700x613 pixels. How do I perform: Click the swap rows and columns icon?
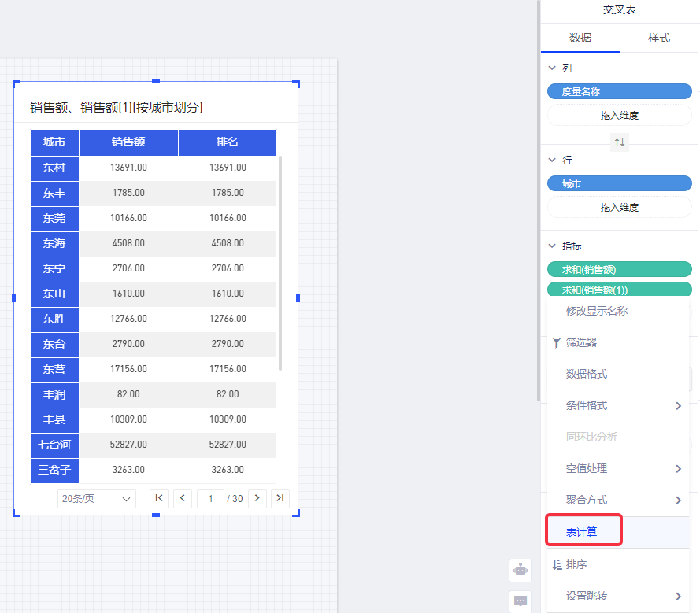coord(620,142)
